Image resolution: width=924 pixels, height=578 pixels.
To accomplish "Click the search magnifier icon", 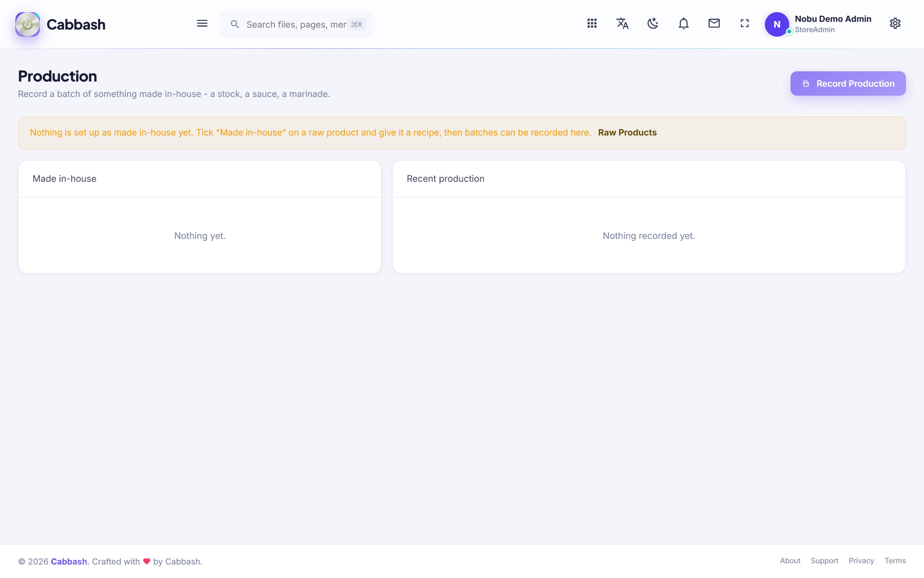I will pos(235,24).
